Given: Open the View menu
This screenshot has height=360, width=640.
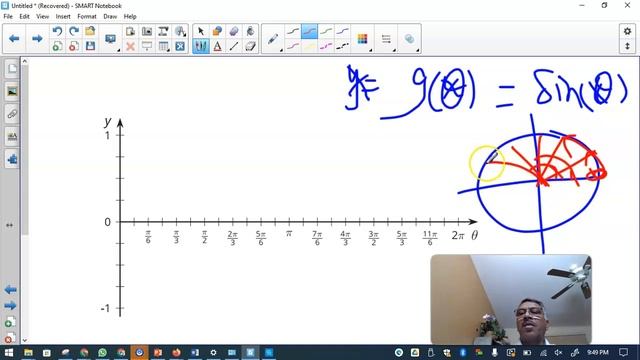Looking at the screenshot, I should coord(42,16).
